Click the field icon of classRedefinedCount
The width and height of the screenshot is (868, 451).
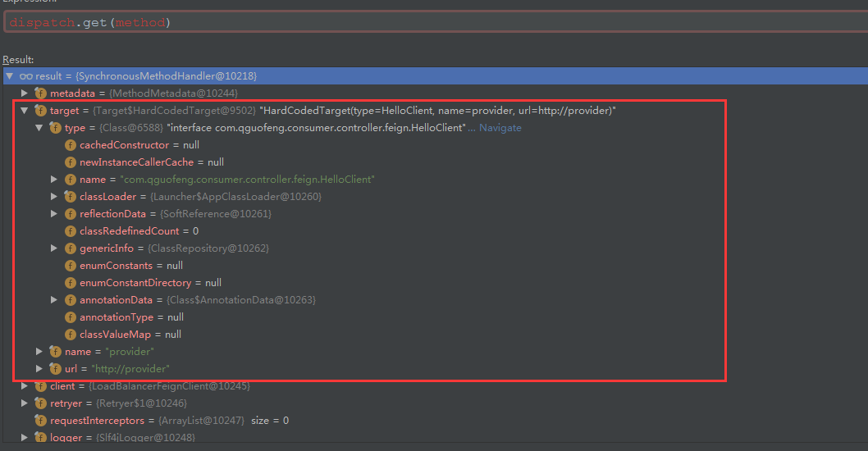coord(71,230)
